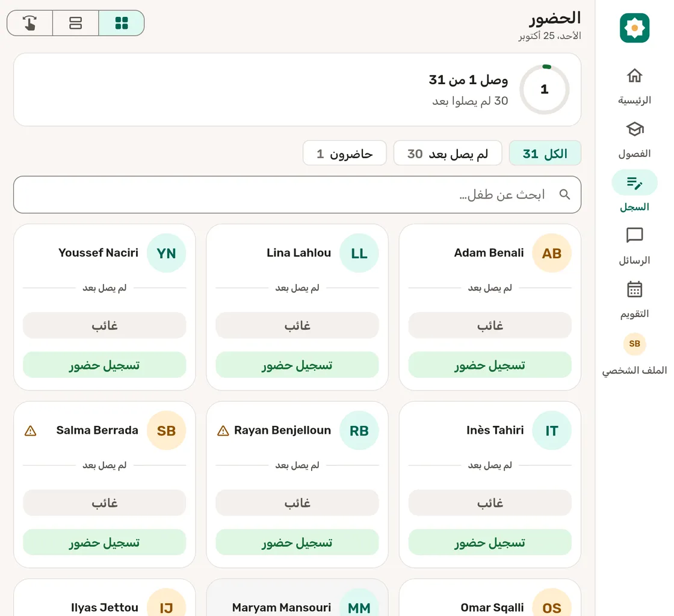Open the Inès Tahiri name
Viewport: 674px width, 616px height.
(x=495, y=430)
